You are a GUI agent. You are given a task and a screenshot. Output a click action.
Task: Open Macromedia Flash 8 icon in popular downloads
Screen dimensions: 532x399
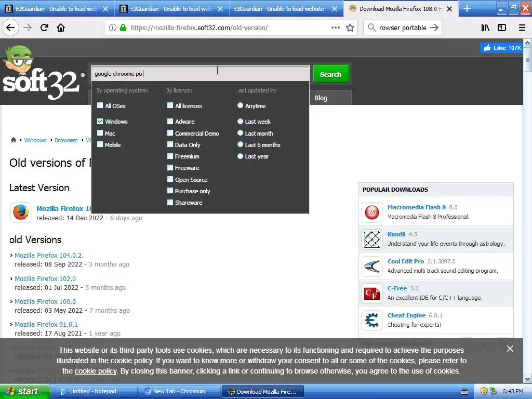tap(372, 212)
